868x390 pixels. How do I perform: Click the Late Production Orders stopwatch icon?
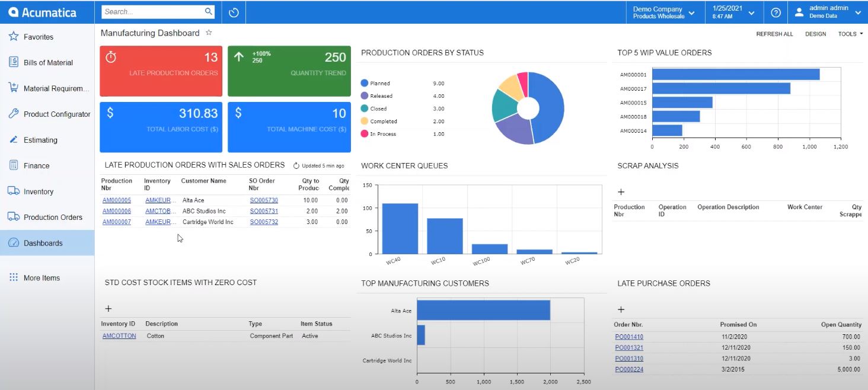111,57
